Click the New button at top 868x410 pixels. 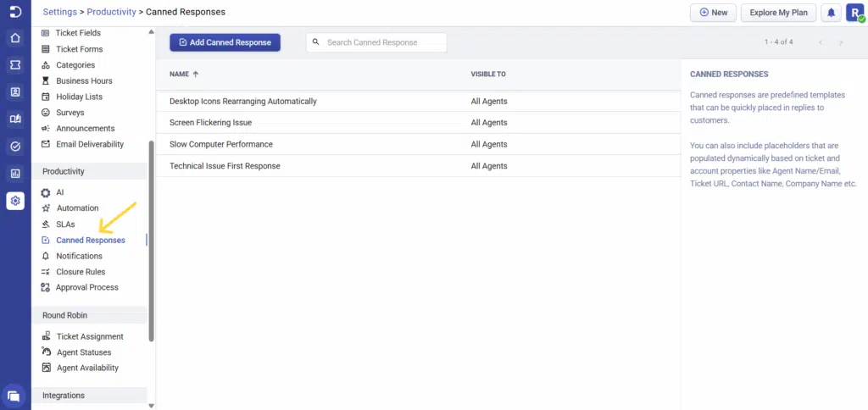(713, 13)
